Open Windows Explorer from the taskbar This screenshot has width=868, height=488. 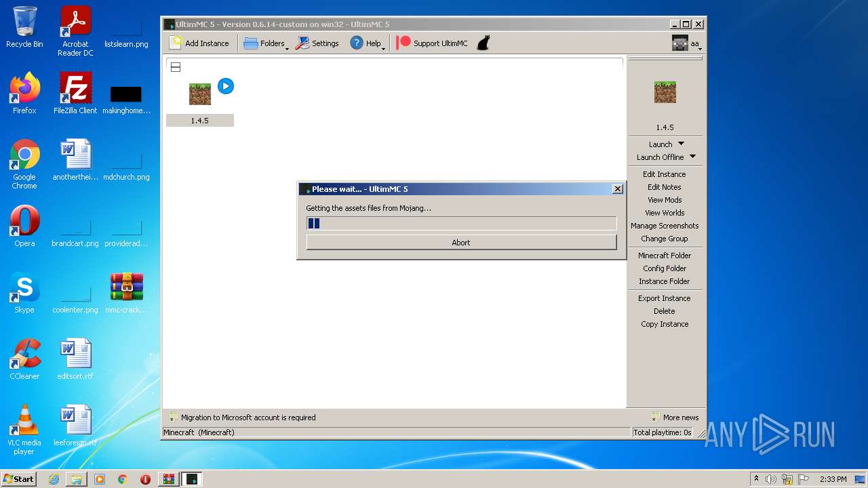coord(77,479)
